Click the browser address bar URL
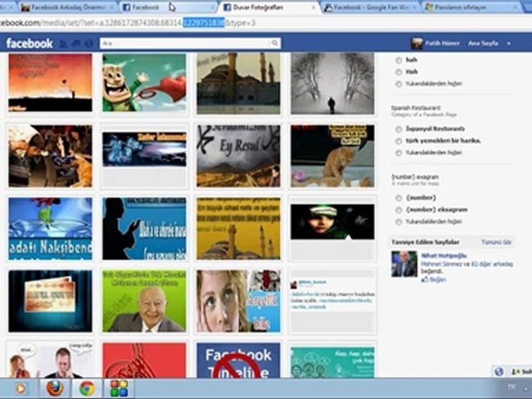The height and width of the screenshot is (399, 532). tap(127, 23)
